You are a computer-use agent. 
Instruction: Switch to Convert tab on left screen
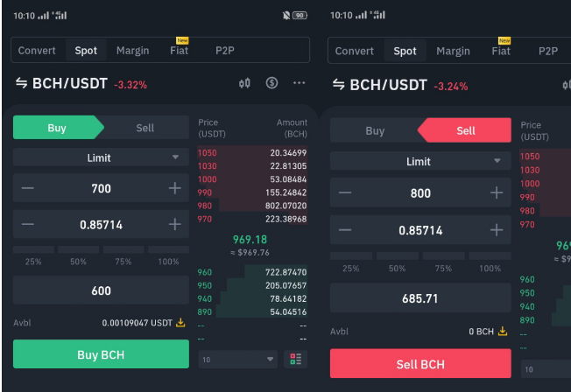[37, 50]
